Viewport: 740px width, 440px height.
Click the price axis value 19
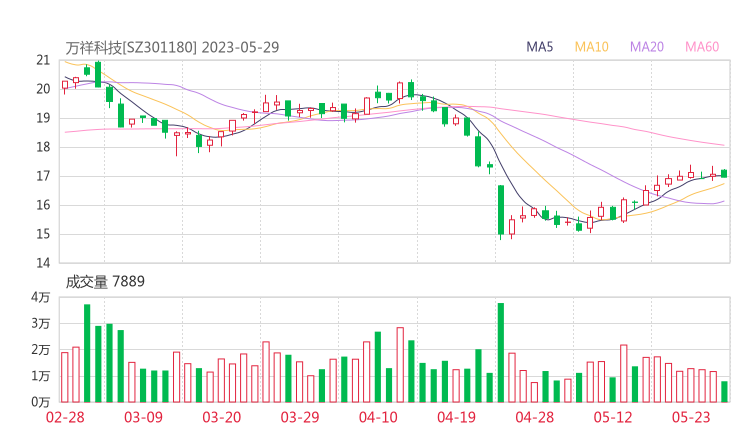43,118
